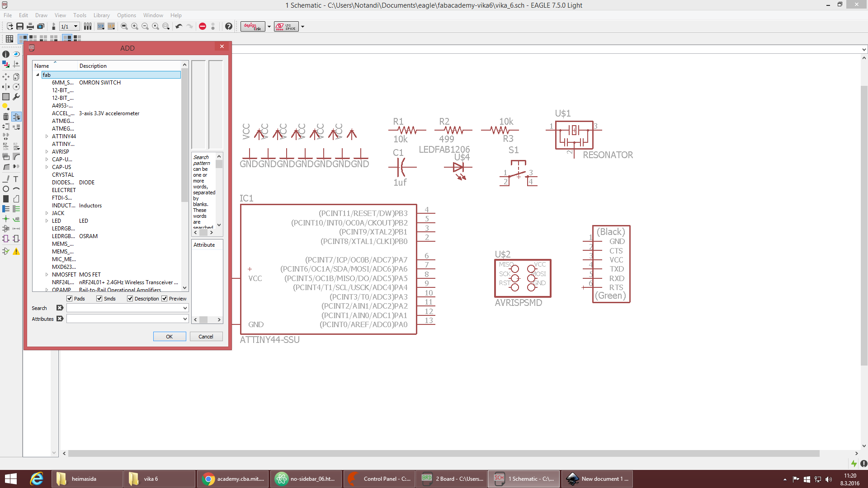Screen dimensions: 868x488
Task: Expand the NMOSFET tree item
Action: click(47, 274)
